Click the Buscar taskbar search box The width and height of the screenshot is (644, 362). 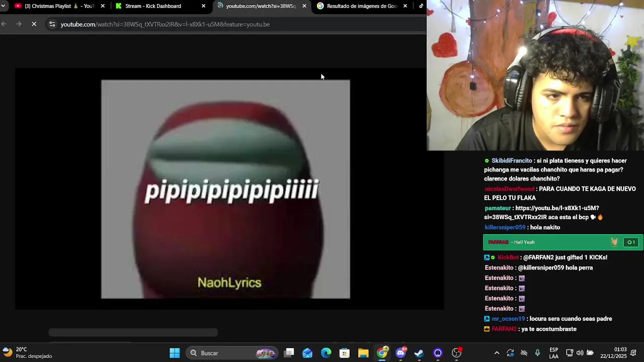click(232, 353)
